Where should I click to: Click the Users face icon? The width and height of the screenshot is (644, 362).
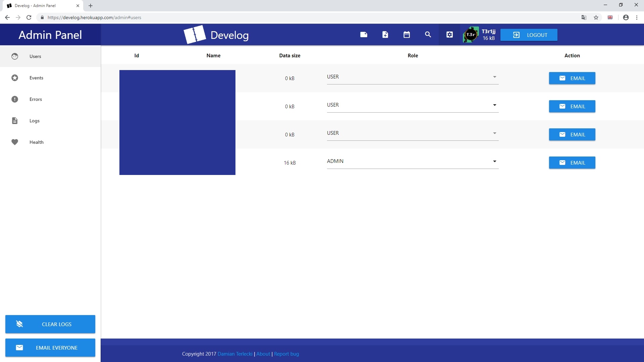[x=15, y=56]
